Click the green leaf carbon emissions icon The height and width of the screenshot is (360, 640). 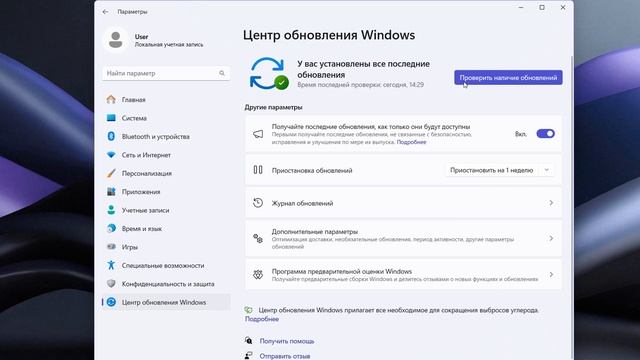tap(248, 310)
